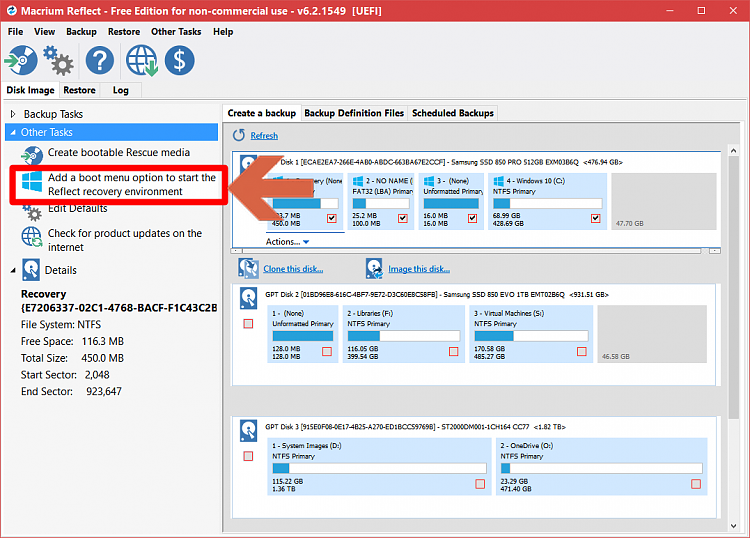Click the Clone this disk link
The width and height of the screenshot is (750, 538).
(293, 269)
